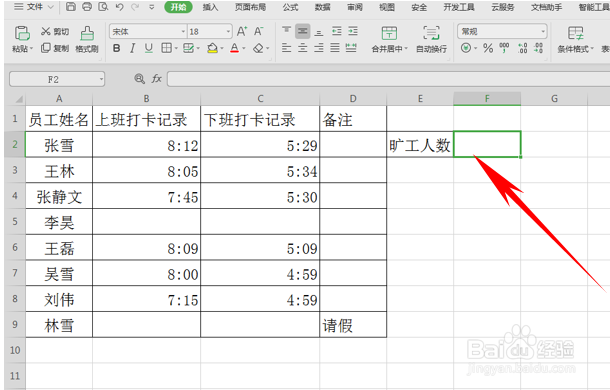
Task: Click the 开始 tab
Action: (x=179, y=7)
